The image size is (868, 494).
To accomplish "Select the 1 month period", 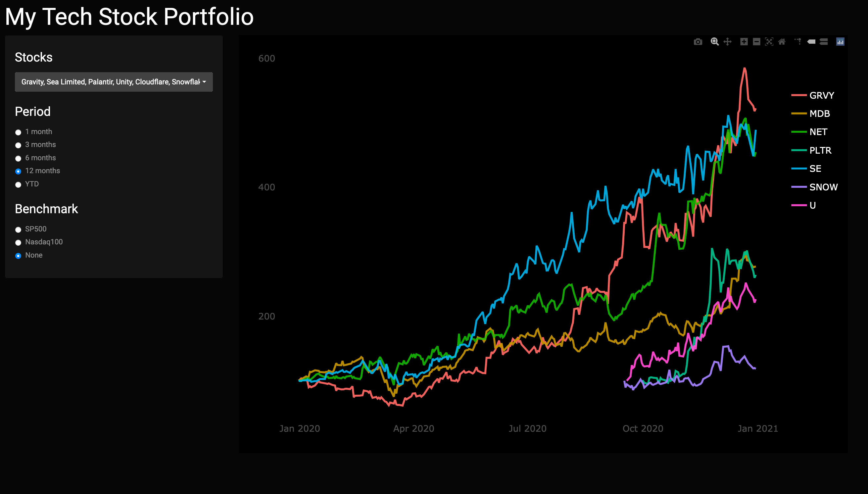I will (18, 132).
